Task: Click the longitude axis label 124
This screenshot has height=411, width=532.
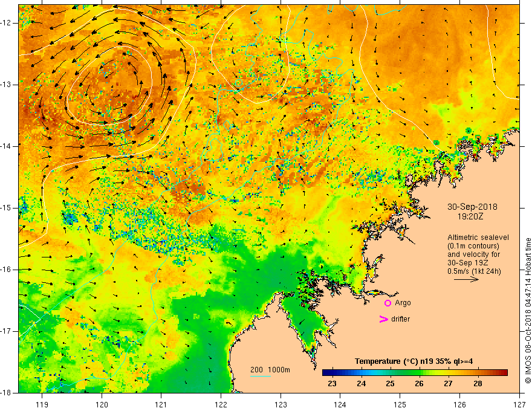Action: click(340, 404)
